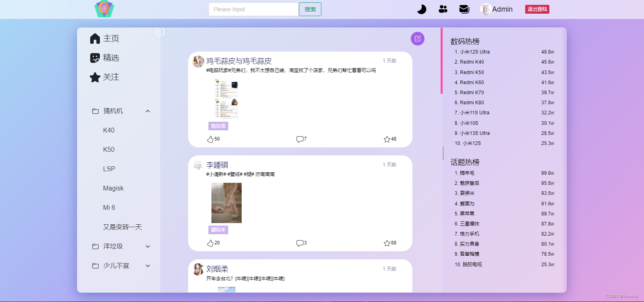The height and width of the screenshot is (302, 644).
Task: Open 脱胶电视 in 话题热榜
Action: coord(472,265)
